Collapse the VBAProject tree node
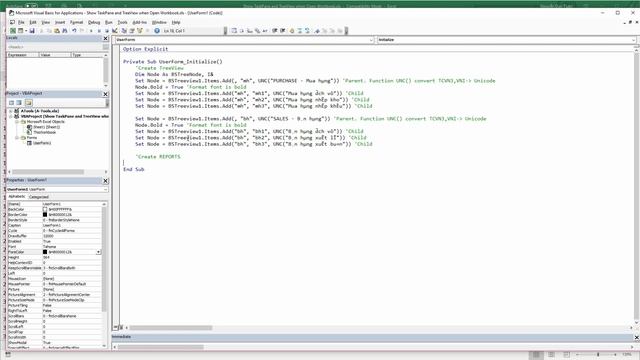 tap(11, 116)
